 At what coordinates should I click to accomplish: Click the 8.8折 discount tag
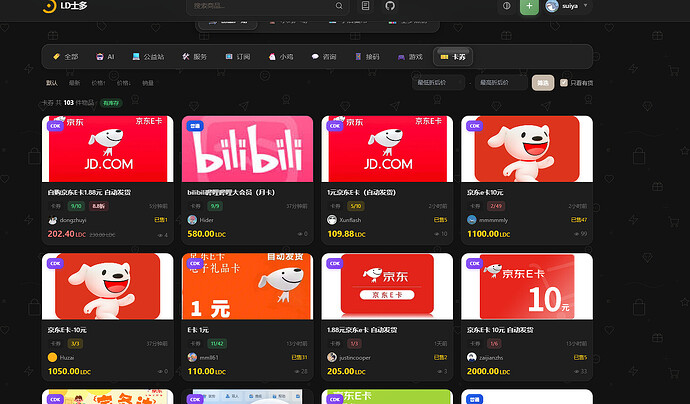(x=99, y=206)
